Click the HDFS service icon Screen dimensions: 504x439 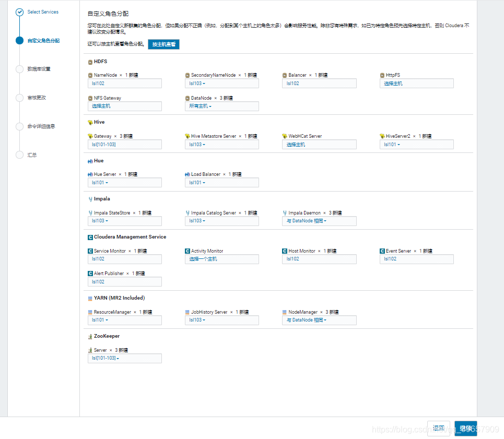tap(90, 62)
